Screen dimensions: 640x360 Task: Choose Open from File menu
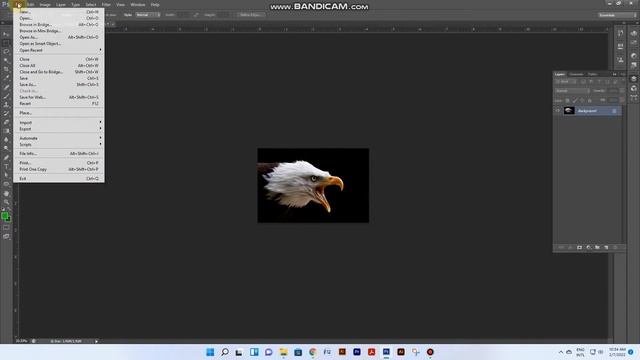pos(59,18)
